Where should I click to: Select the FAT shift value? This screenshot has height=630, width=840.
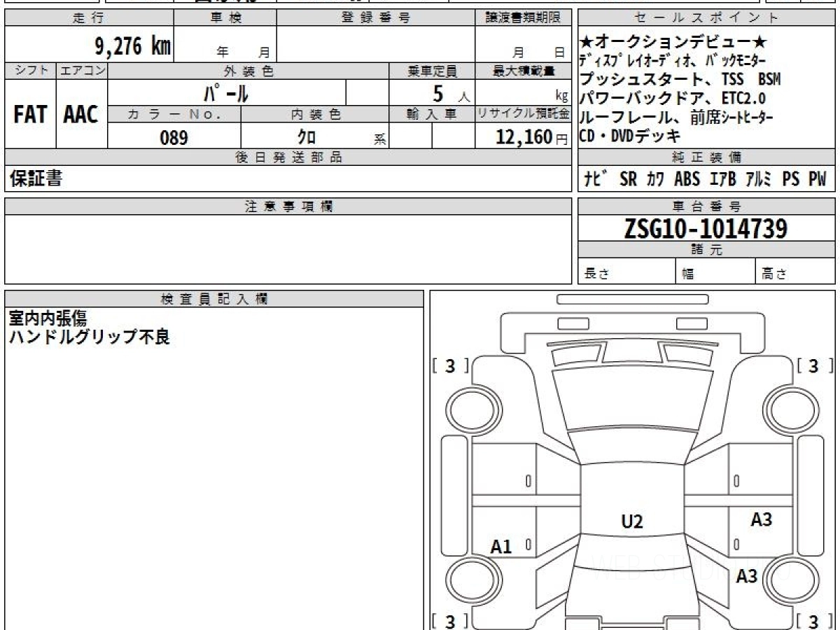point(30,115)
